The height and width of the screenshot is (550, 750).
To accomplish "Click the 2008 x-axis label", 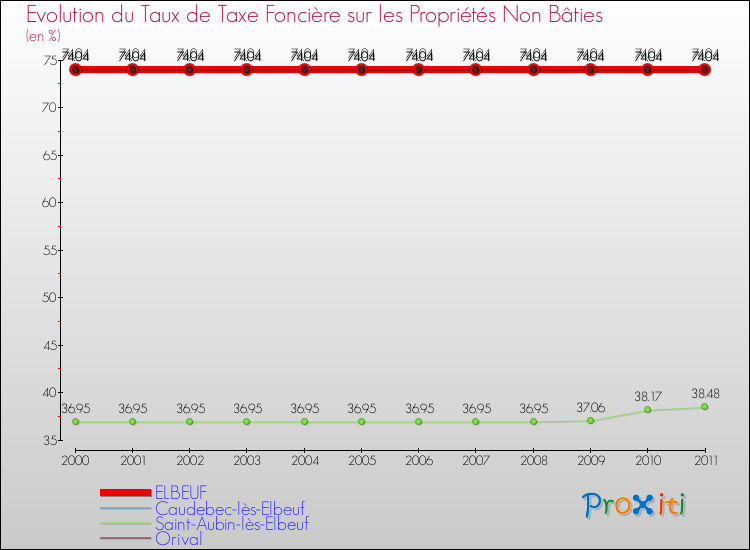I will (x=534, y=461).
